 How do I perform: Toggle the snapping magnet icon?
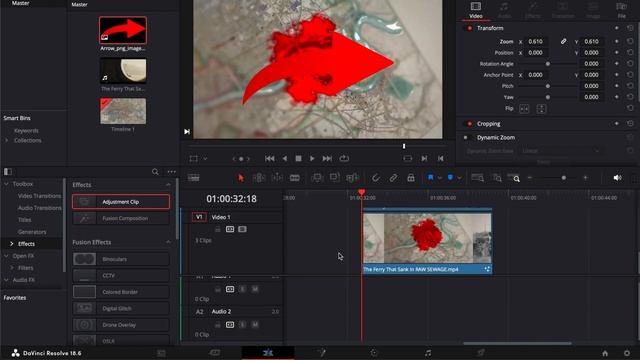[x=376, y=178]
